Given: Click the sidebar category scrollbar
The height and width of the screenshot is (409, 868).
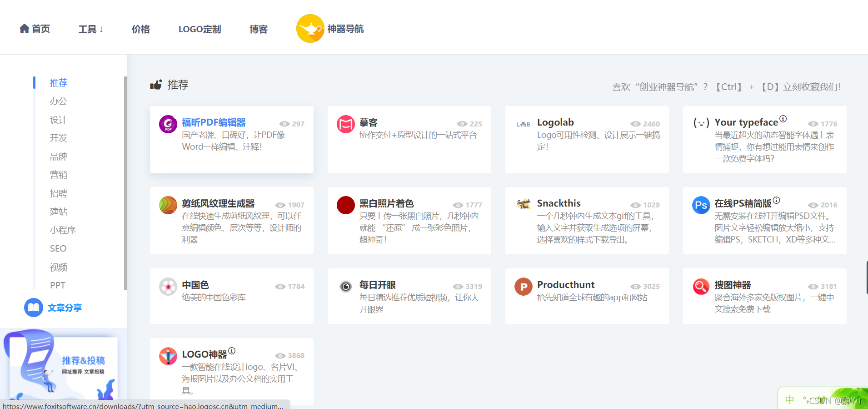Looking at the screenshot, I should click(x=125, y=183).
